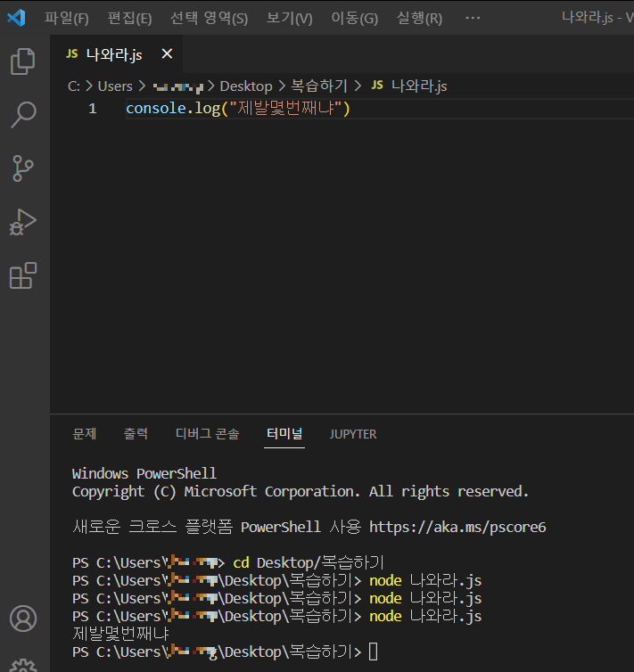
Task: Expand the hidden menus with the ellipsis
Action: tap(473, 18)
